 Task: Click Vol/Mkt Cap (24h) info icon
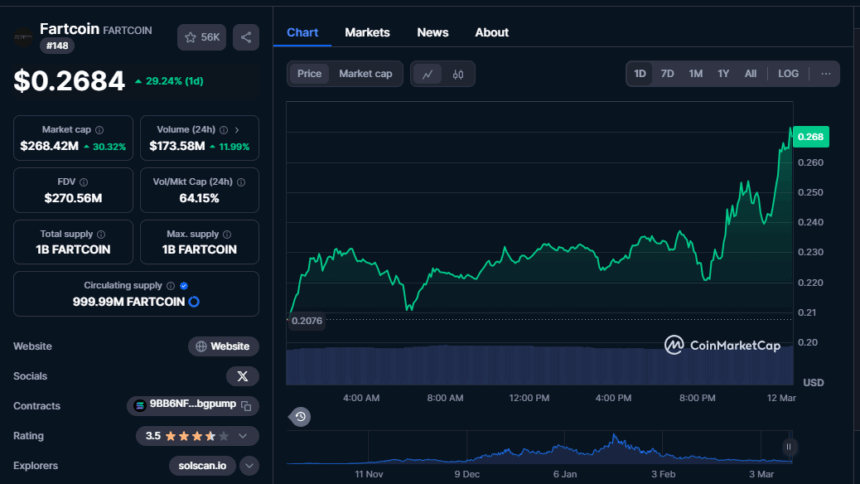pos(241,182)
